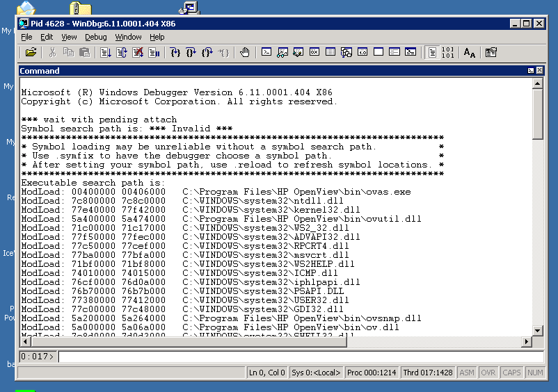Open the Registers window toolbar icon

click(314, 52)
